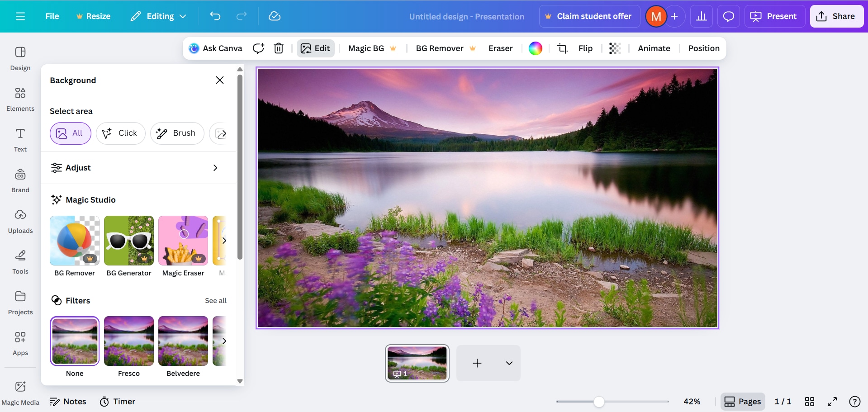868x412 pixels.
Task: Open the help question mark
Action: [855, 402]
